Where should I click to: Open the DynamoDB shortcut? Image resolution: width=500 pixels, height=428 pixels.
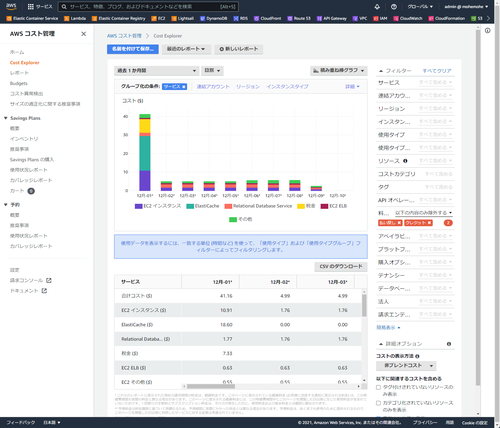(214, 18)
